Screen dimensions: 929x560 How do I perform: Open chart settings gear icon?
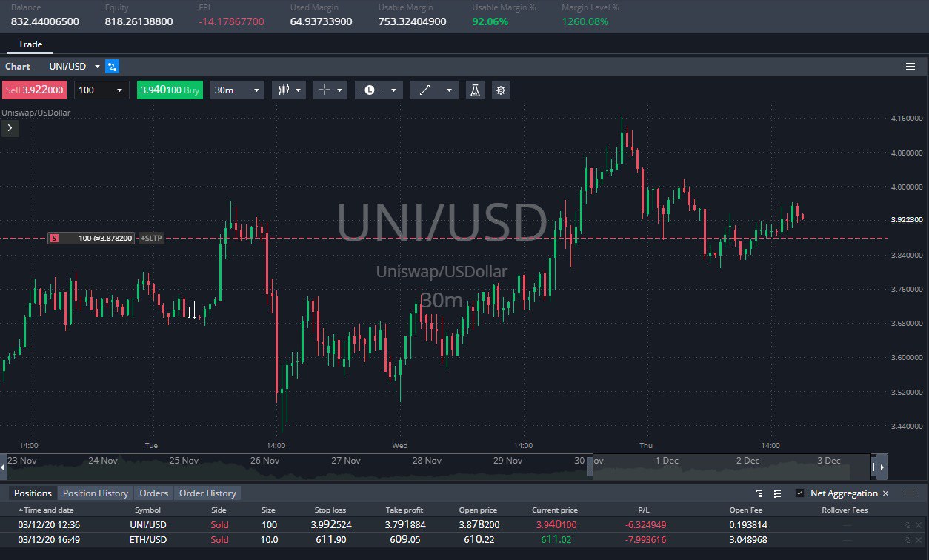(501, 90)
